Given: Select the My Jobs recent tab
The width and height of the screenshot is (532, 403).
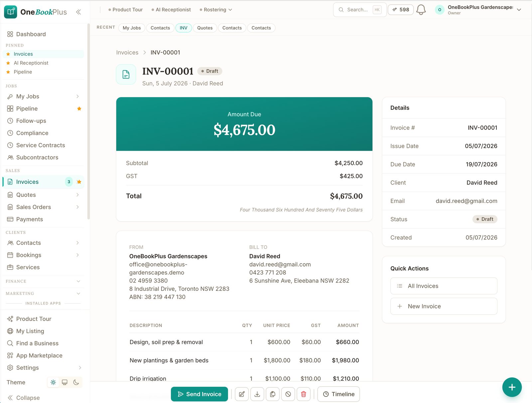Looking at the screenshot, I should tap(132, 28).
